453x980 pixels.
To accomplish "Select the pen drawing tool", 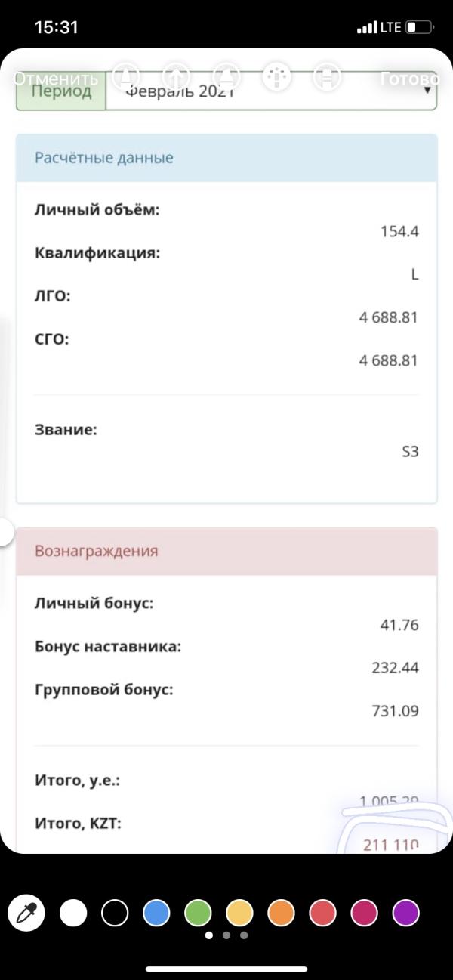I will coord(126,77).
